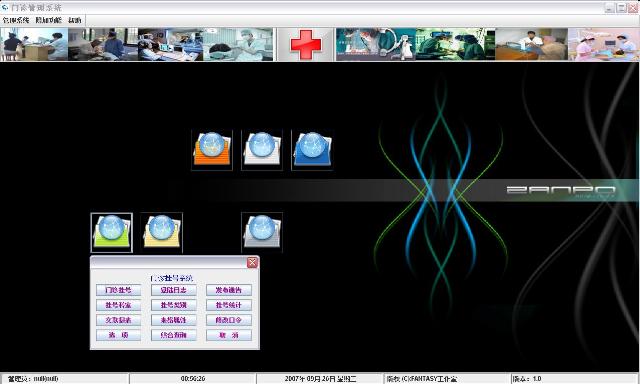
Task: Close the 门诊挂号系统 popup panel
Action: [252, 262]
